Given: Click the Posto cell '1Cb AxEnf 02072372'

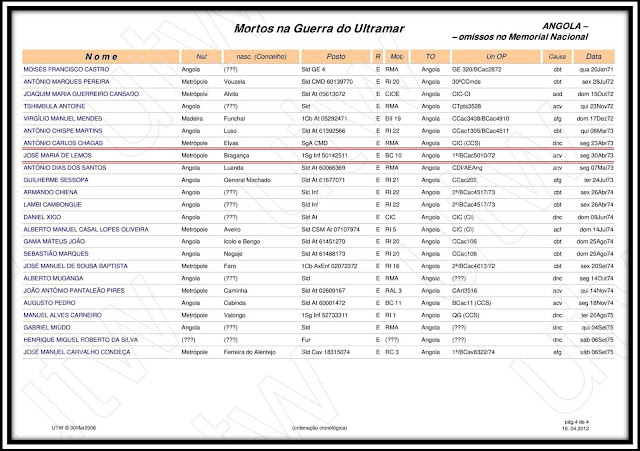Looking at the screenshot, I should pyautogui.click(x=329, y=266).
